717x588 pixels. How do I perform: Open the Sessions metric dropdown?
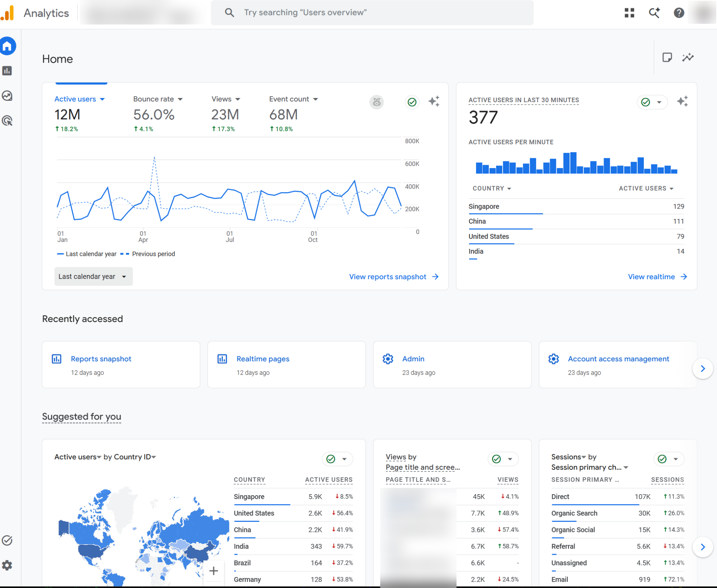[569, 457]
